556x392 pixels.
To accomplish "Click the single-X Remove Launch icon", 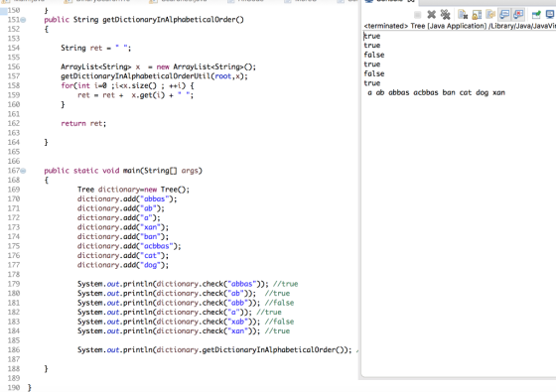I will [431, 15].
